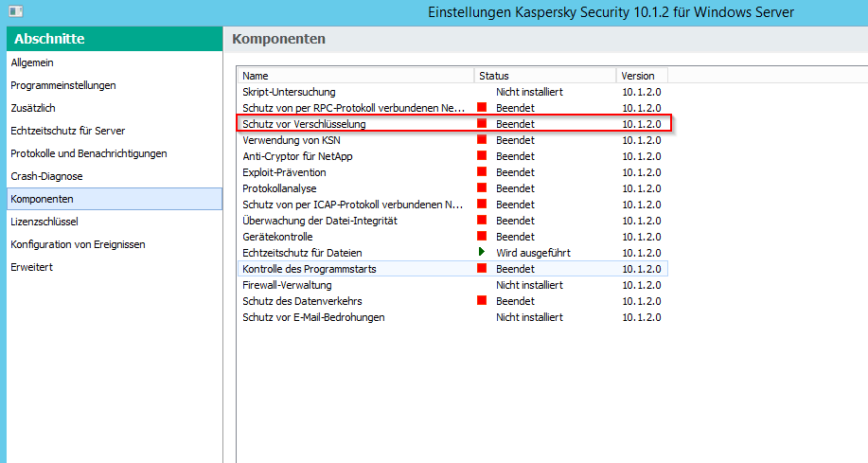Screen dimensions: 868x463
Task: Click the red stopped icon for Anti-Cryptor für NetApp
Action: point(482,155)
